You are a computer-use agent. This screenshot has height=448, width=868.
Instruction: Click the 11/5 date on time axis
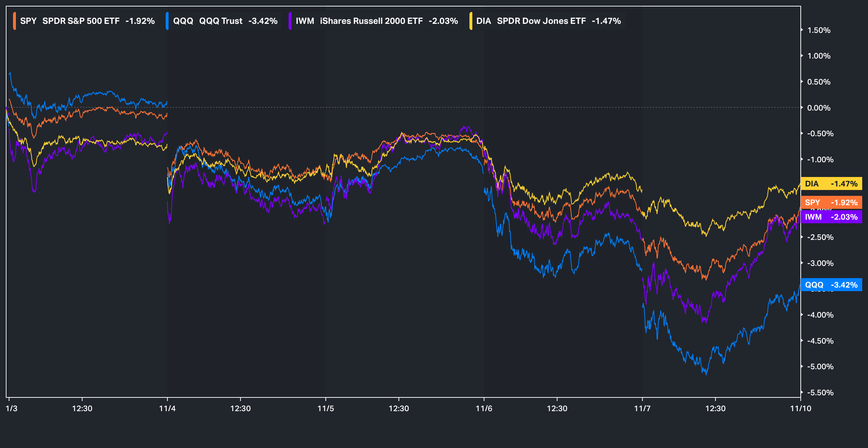325,409
